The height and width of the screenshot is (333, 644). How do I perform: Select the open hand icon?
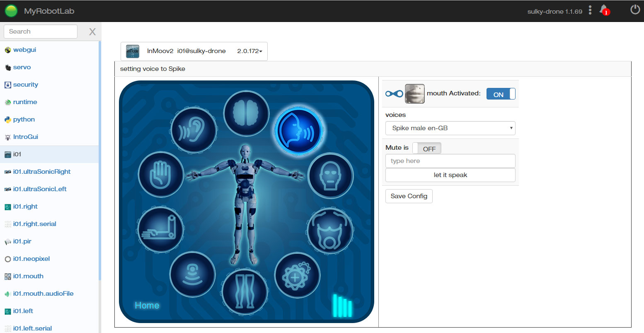(x=161, y=175)
